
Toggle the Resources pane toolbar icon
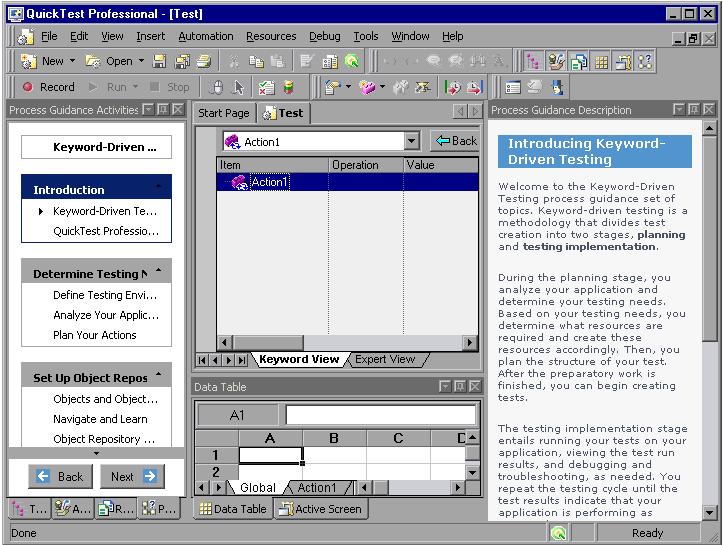coord(578,61)
